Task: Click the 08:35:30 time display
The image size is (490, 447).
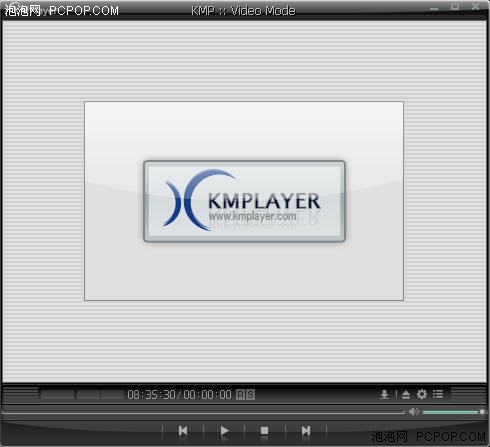Action: (x=151, y=395)
